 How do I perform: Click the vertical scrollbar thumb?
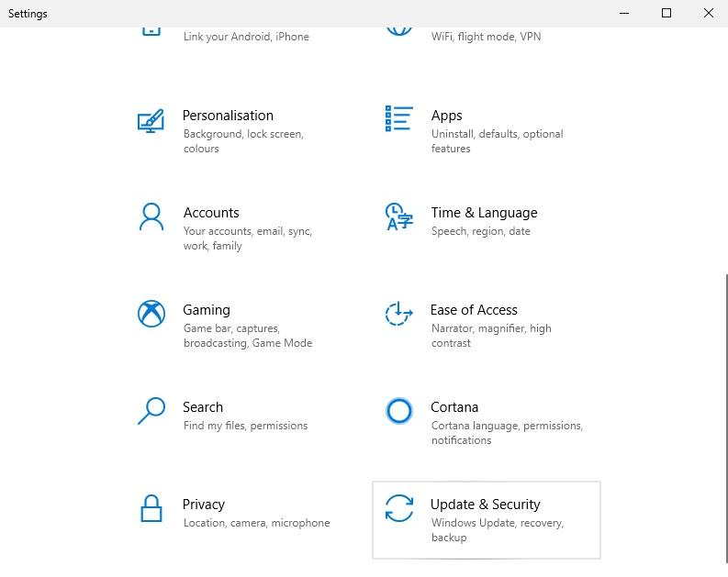[725, 418]
